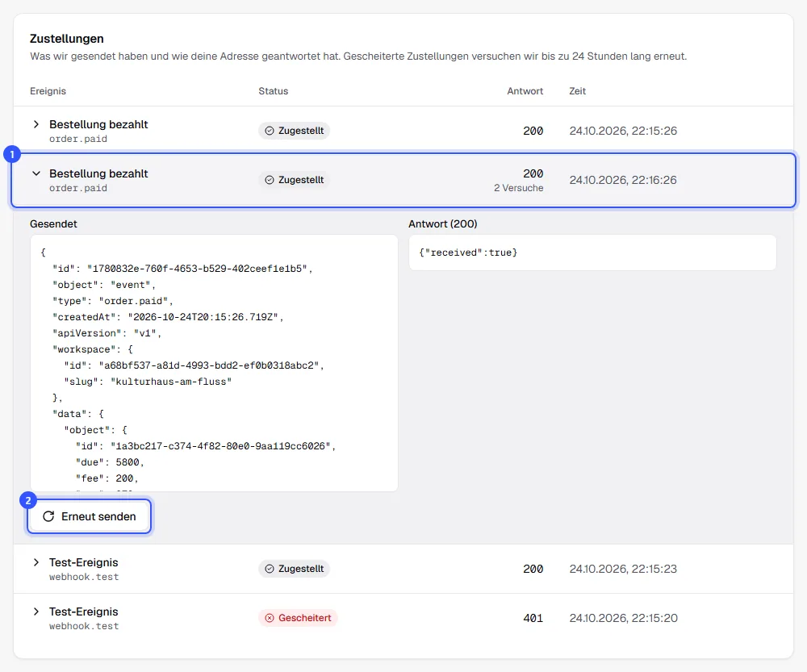The width and height of the screenshot is (807, 672).
Task: Click the "createdAt" payload line
Action: click(x=168, y=317)
